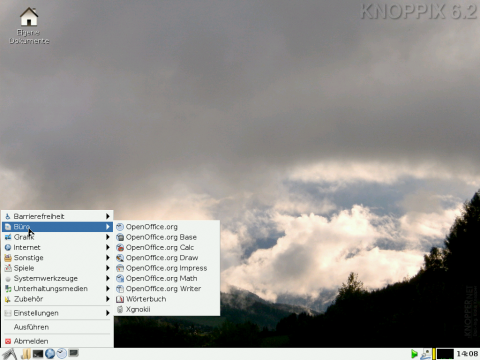Open the Sonstige menu category

click(57, 258)
